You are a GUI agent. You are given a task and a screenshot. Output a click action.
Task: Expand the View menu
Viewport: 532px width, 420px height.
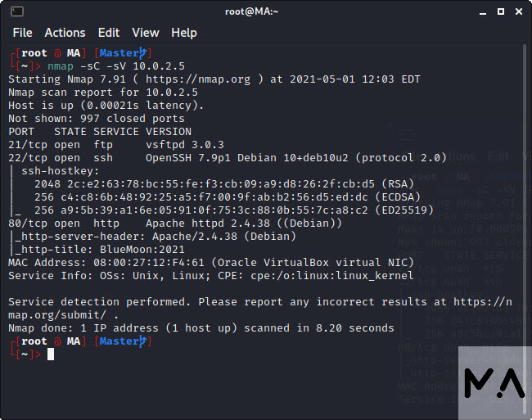click(x=146, y=33)
